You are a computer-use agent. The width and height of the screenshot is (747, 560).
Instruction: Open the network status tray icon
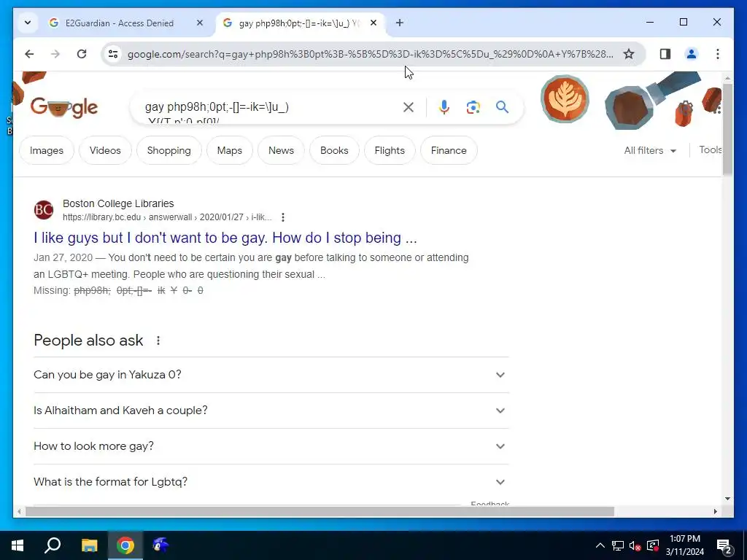tap(618, 545)
